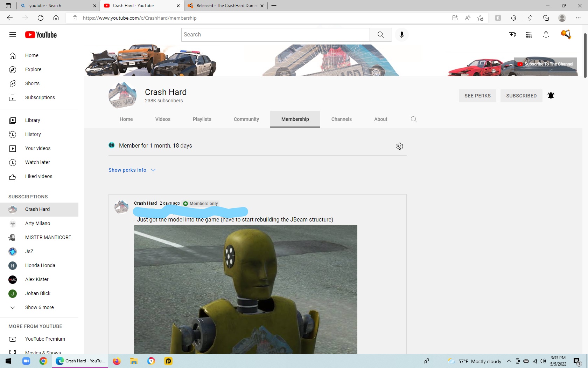Open the membership settings gear icon
This screenshot has height=368, width=588.
tap(400, 146)
